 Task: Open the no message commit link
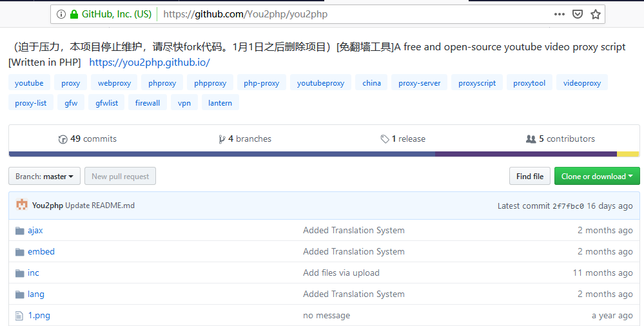[x=327, y=316]
